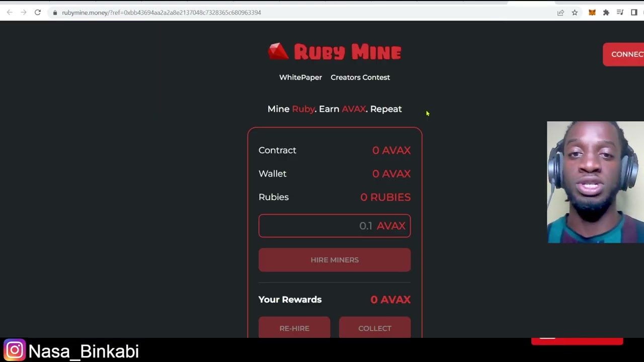Click the Wallet '0 AVAX' value

(x=391, y=173)
